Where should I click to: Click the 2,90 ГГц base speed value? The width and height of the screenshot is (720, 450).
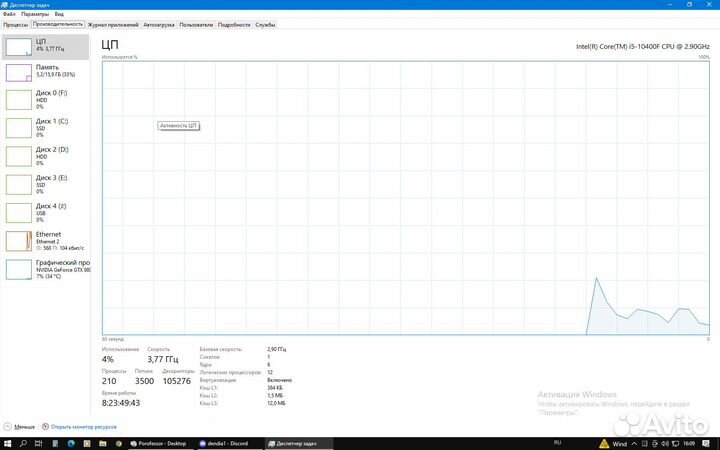(x=277, y=349)
